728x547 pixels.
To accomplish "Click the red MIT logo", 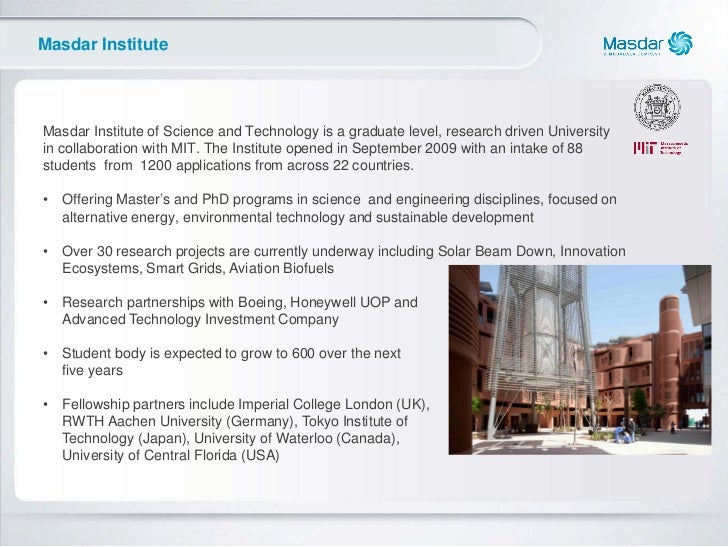I will pos(660,148).
